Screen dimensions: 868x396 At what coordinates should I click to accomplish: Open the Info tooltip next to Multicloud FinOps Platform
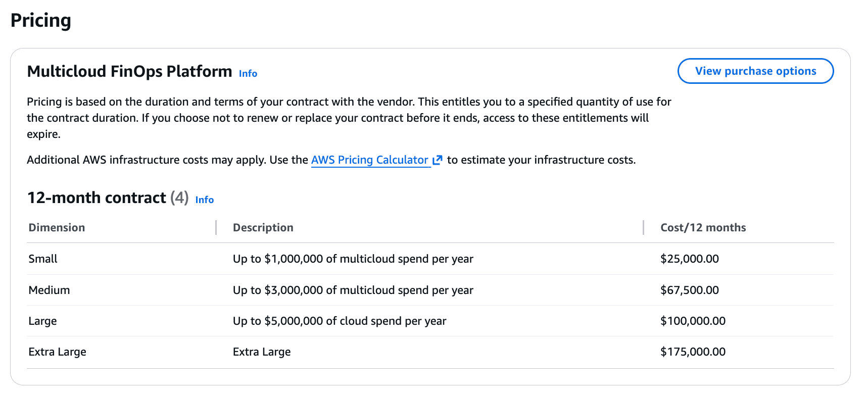click(248, 73)
